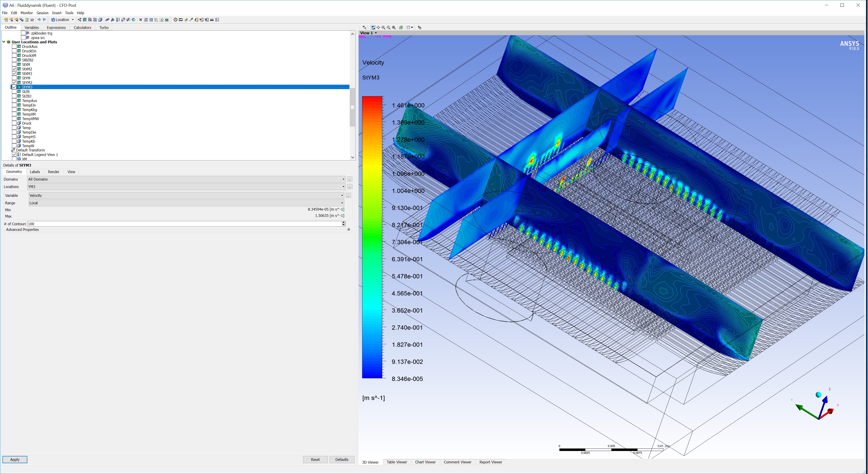Click the Undo arrow icon
The image size is (868, 474).
coord(39,20)
